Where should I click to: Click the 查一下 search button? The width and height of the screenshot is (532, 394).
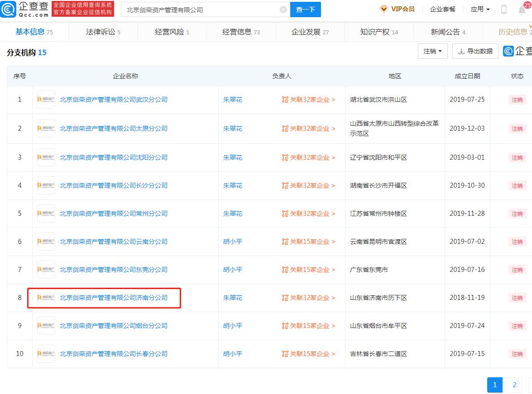coord(305,9)
